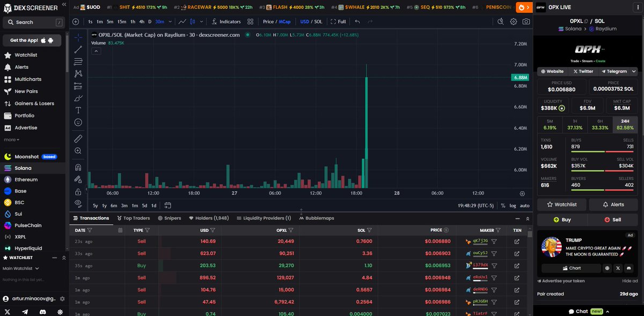Switch to the Top Traders tab
This screenshot has height=316, width=644.
pyautogui.click(x=133, y=218)
